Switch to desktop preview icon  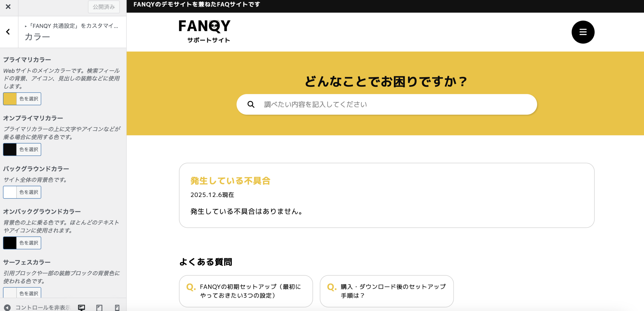click(82, 307)
